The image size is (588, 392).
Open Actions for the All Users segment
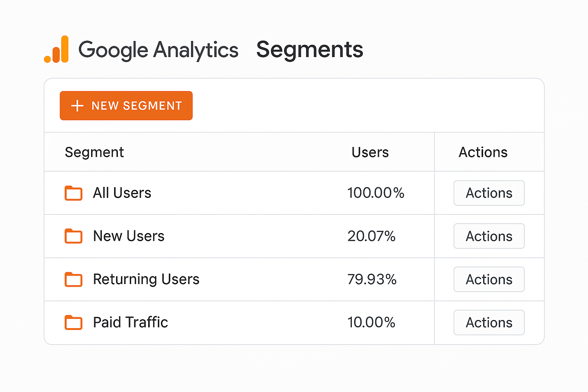pyautogui.click(x=489, y=193)
